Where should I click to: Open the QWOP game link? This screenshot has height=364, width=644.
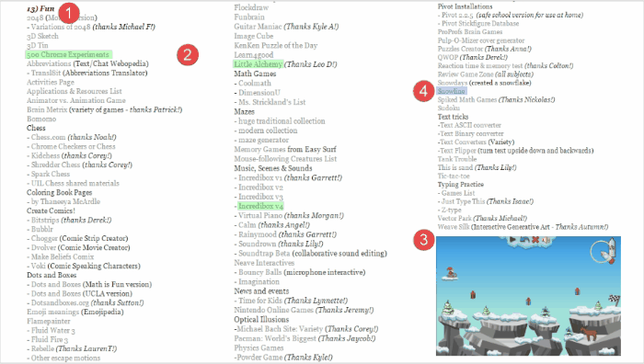point(448,57)
